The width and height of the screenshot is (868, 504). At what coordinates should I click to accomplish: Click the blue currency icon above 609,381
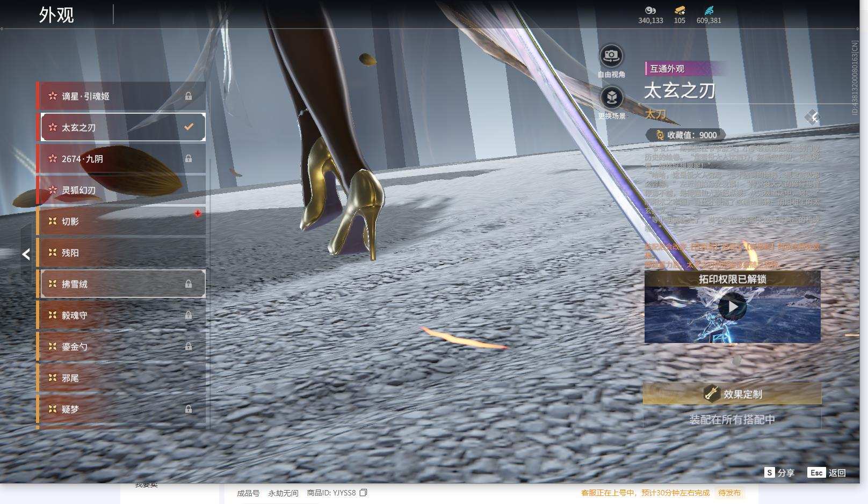click(x=709, y=10)
